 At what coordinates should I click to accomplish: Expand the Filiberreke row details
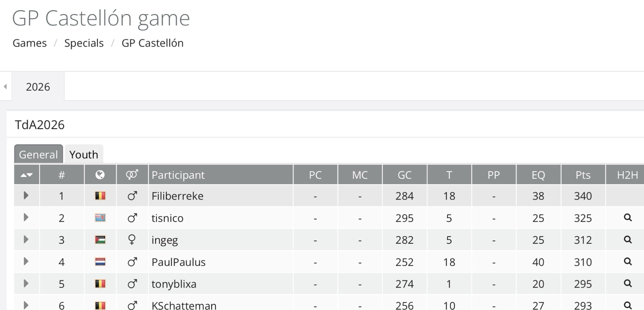point(26,195)
